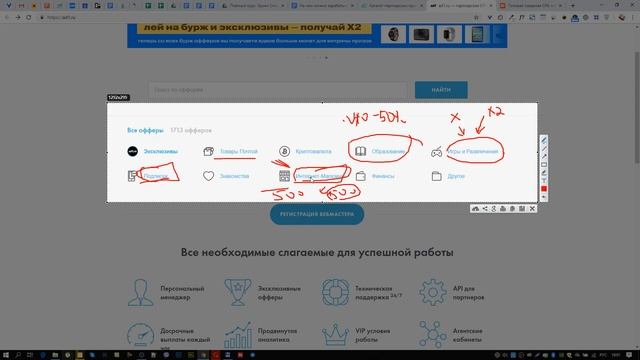
Task: Select the Lightshot pen tool
Action: tap(544, 140)
